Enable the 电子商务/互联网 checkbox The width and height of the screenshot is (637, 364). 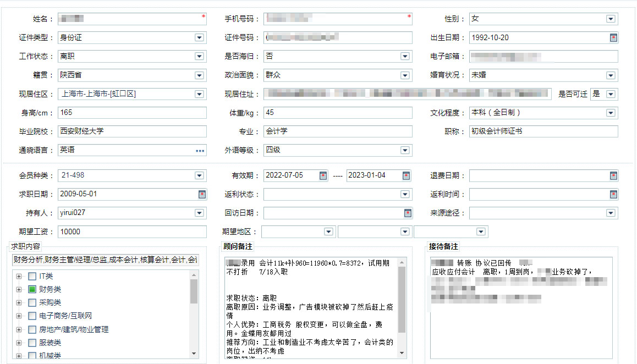pos(32,316)
